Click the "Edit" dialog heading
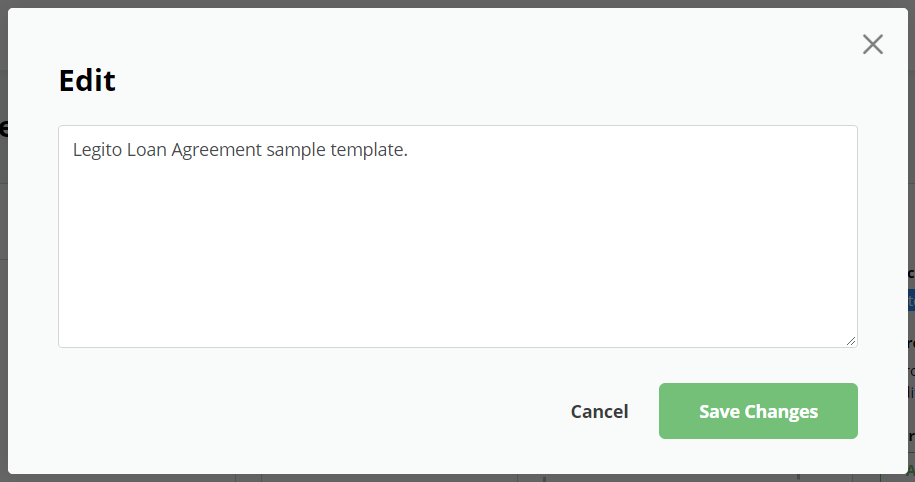The height and width of the screenshot is (482, 915). (x=87, y=81)
